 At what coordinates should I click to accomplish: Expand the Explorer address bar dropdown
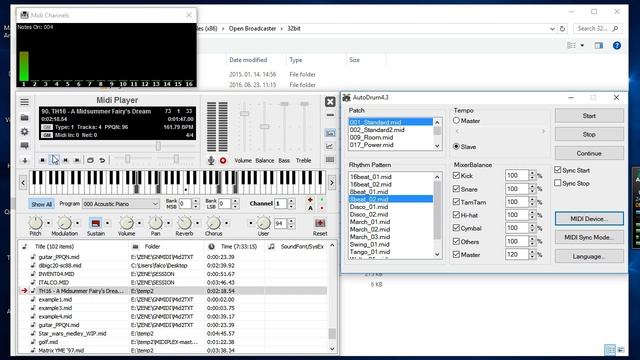tap(552, 29)
